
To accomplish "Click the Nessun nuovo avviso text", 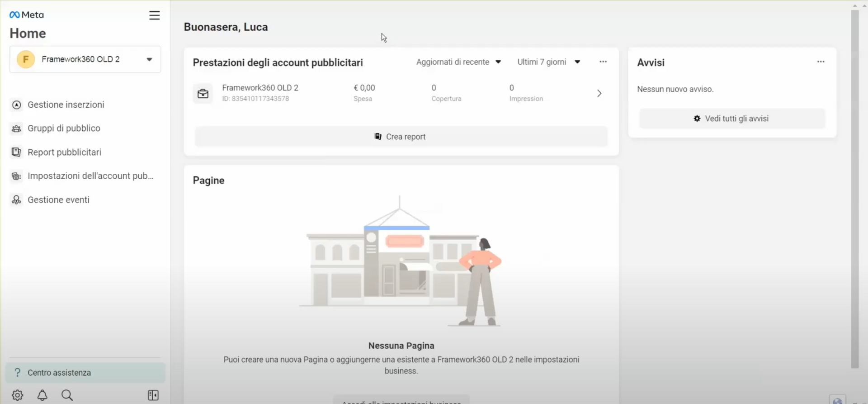I will [x=675, y=89].
